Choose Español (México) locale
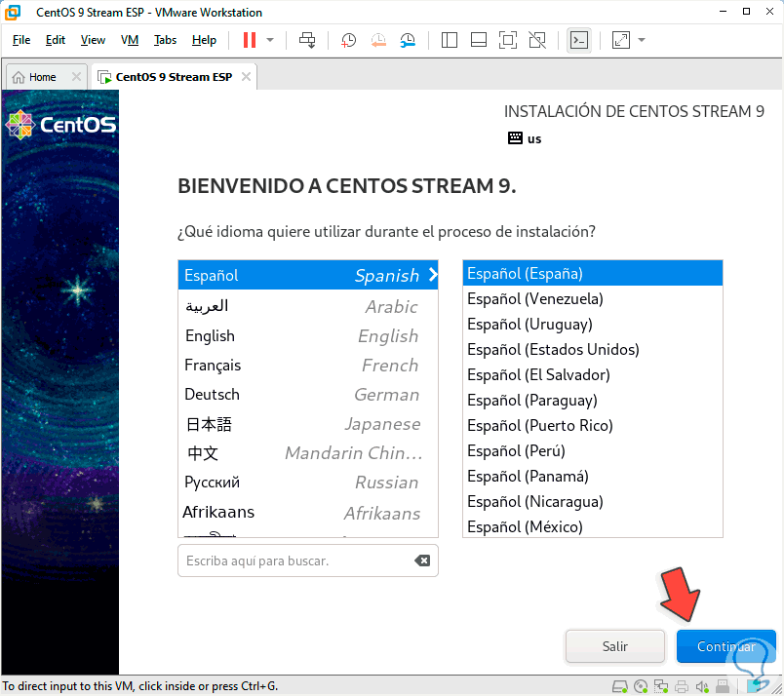Screen dimensions: 784x696 click(x=593, y=526)
